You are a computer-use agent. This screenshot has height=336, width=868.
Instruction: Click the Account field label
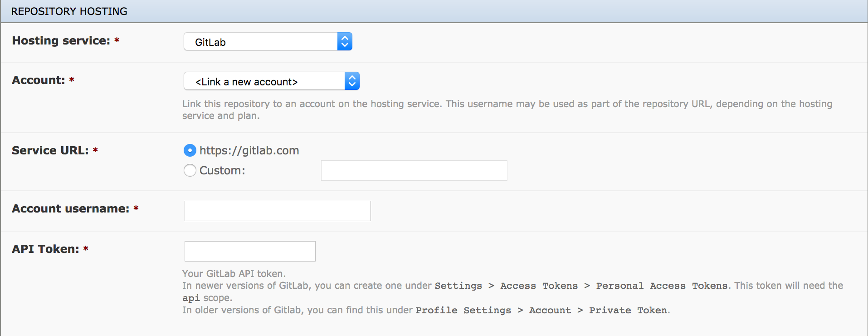(39, 80)
